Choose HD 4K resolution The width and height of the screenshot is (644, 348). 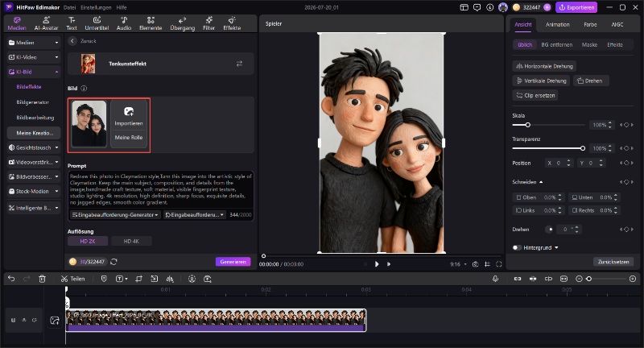click(x=131, y=241)
